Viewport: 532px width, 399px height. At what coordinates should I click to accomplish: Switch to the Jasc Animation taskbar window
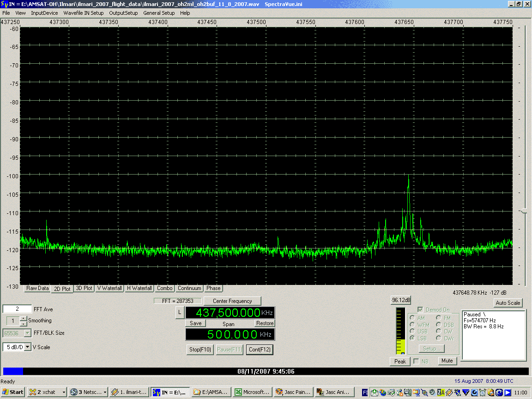tap(334, 392)
